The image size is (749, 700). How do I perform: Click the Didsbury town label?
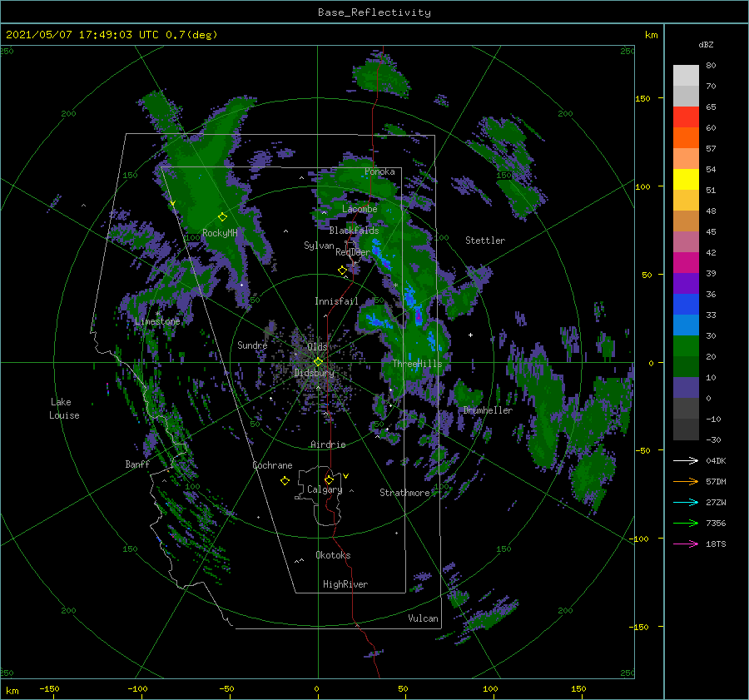click(x=314, y=373)
